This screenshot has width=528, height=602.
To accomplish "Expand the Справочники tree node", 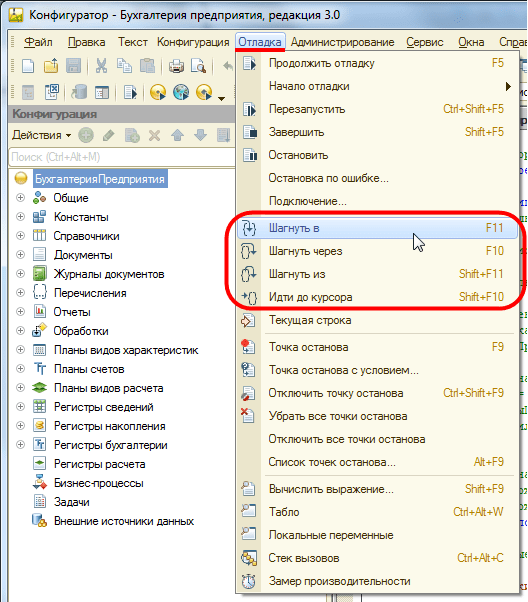I will [20, 235].
